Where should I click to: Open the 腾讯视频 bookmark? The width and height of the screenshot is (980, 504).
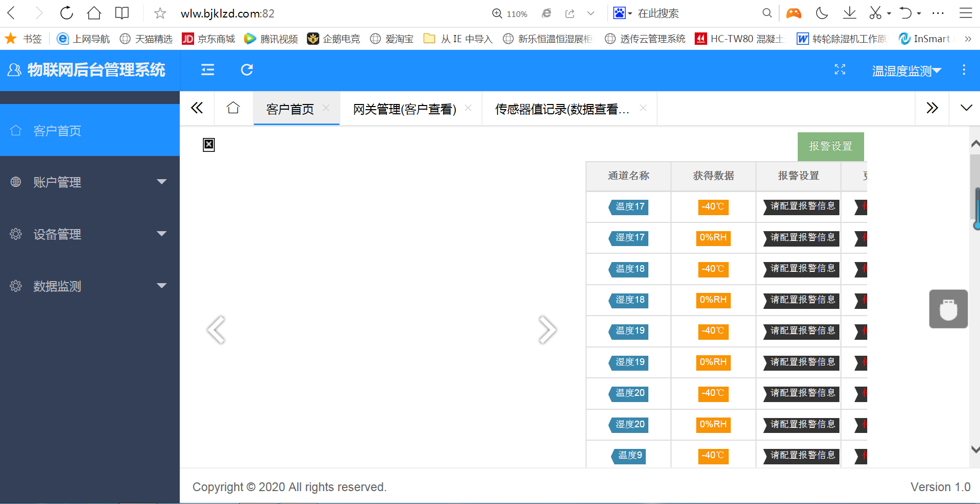click(x=271, y=39)
